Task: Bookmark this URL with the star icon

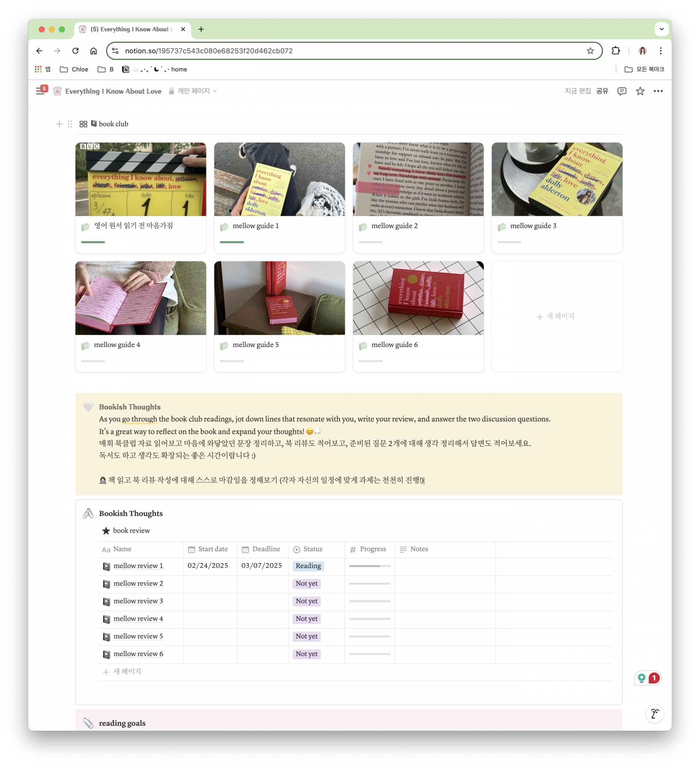Action: click(x=590, y=51)
